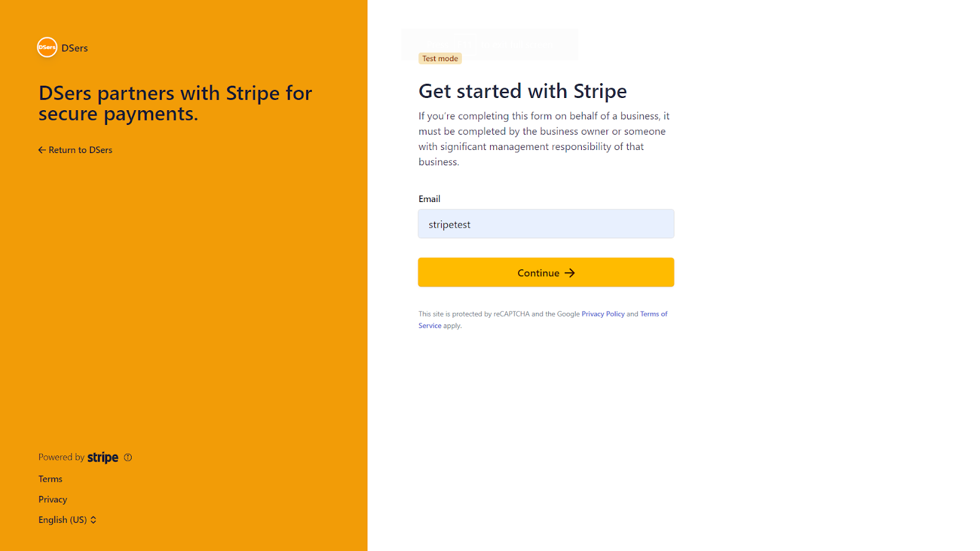Viewport: 980px width, 551px height.
Task: Expand the language chevron selector arrows
Action: pyautogui.click(x=93, y=520)
